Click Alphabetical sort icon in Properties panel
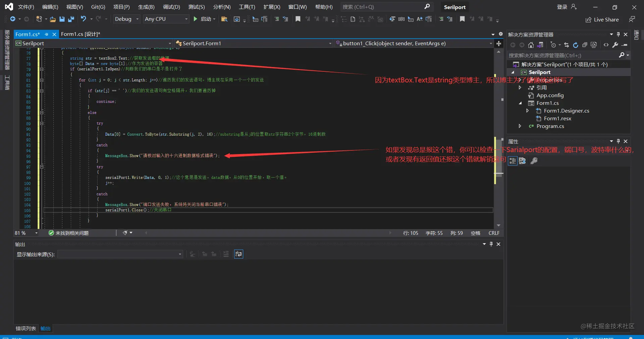Image resolution: width=644 pixels, height=339 pixels. click(x=522, y=161)
